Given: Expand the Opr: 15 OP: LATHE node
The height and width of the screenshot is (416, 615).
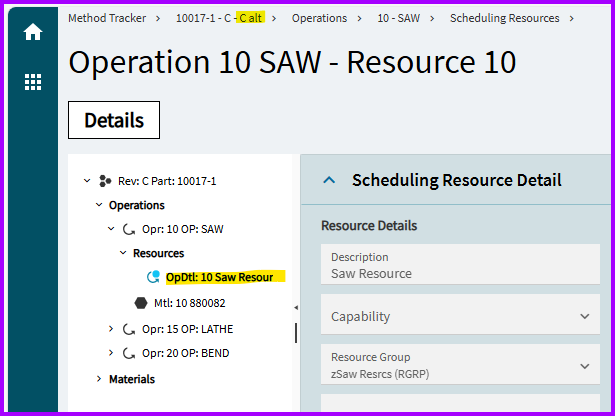Looking at the screenshot, I should [x=111, y=329].
